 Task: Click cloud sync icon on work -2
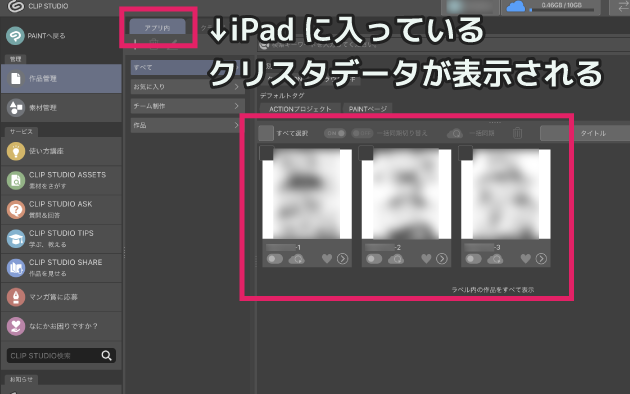click(396, 259)
